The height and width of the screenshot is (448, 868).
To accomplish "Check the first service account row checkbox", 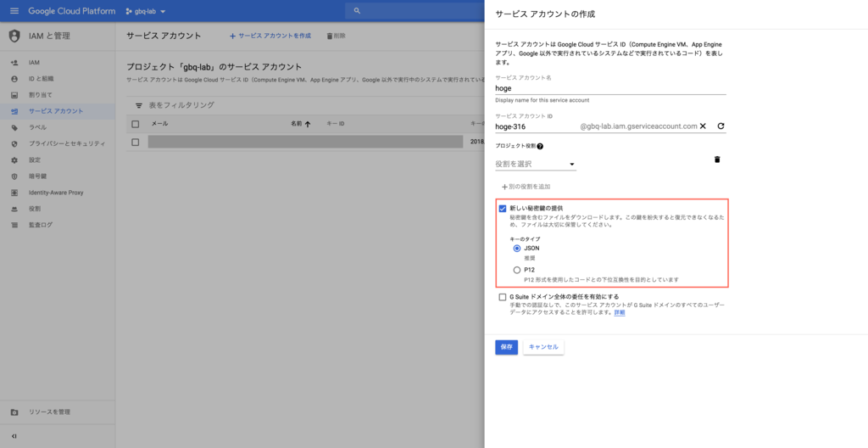I will 135,143.
